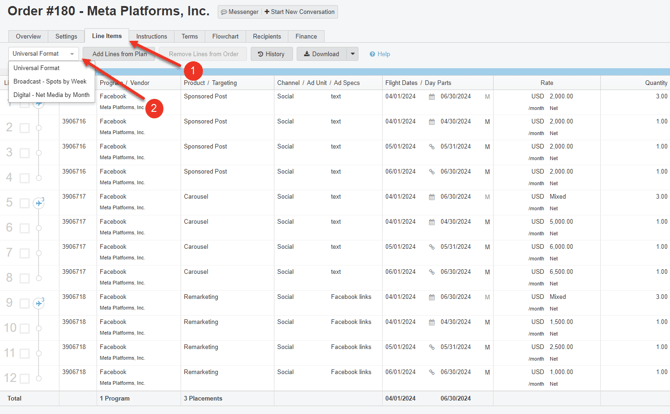Click the Quantity column header
670x414 pixels.
click(x=656, y=83)
